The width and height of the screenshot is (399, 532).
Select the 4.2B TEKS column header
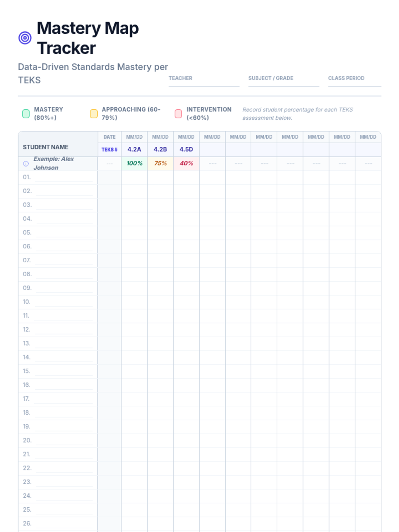coord(160,149)
